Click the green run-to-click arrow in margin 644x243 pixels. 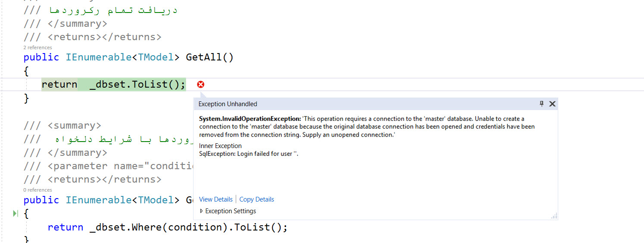16,213
